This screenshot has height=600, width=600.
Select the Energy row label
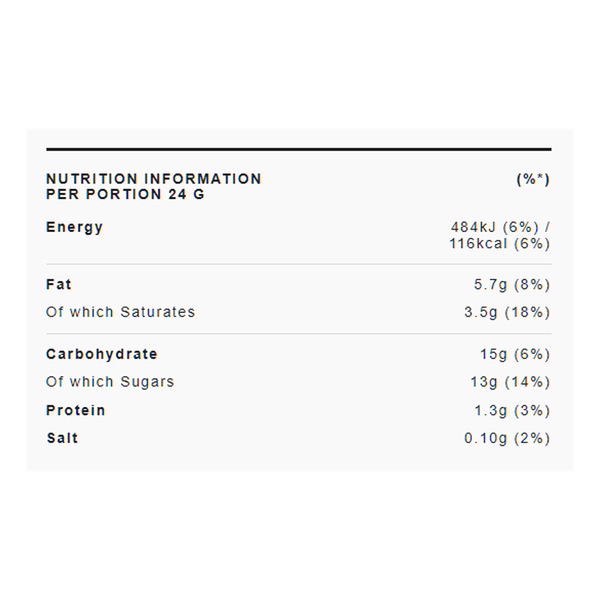[x=75, y=227]
